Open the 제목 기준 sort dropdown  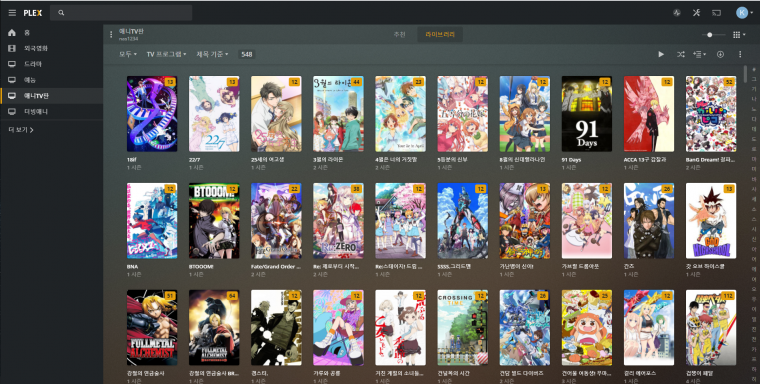point(212,54)
